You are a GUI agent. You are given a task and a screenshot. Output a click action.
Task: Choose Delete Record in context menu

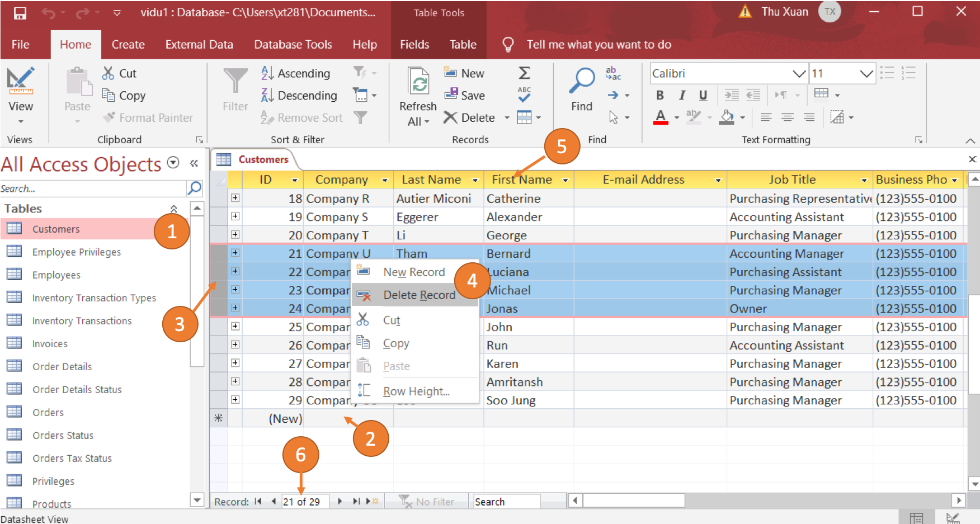point(414,295)
